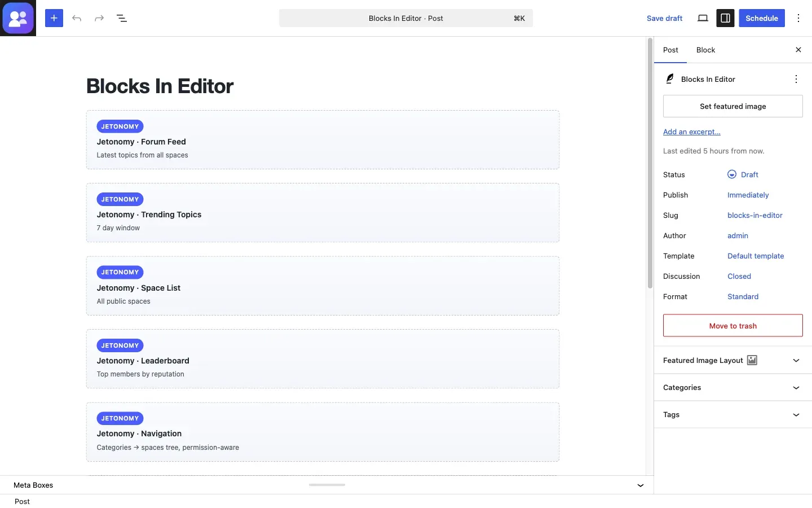Image resolution: width=812 pixels, height=508 pixels.
Task: Click the post feather icon
Action: (x=670, y=79)
